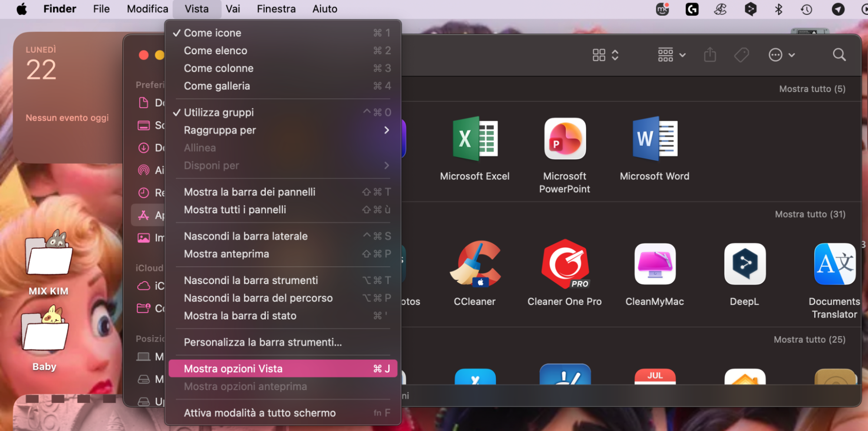868x431 pixels.
Task: Click the location arrow menu bar icon
Action: (838, 9)
